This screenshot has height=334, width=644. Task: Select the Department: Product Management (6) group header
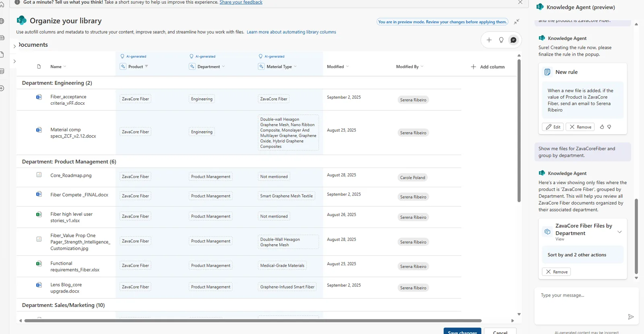(69, 162)
